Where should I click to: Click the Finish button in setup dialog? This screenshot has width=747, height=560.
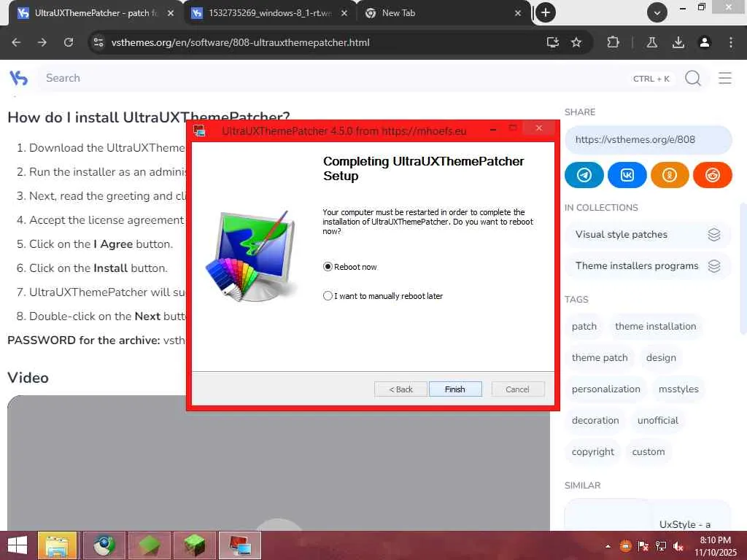tap(455, 389)
